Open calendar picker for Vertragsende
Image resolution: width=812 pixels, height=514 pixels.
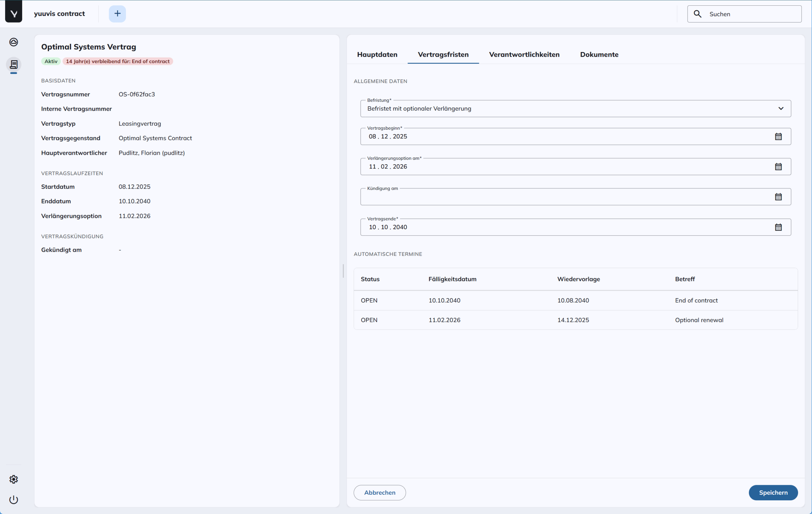tap(778, 227)
